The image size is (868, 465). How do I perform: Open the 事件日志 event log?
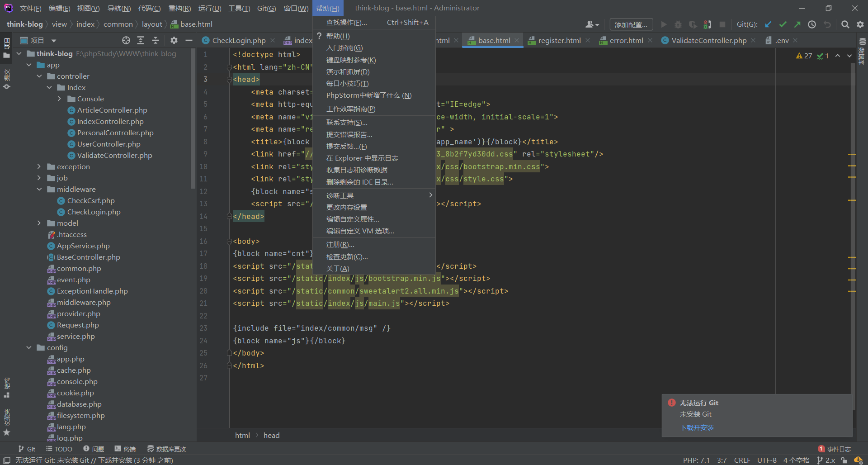(x=835, y=449)
